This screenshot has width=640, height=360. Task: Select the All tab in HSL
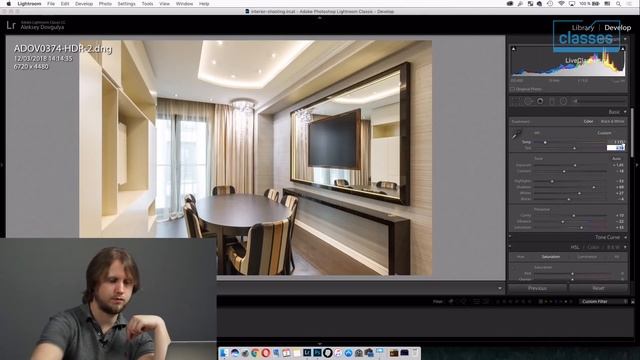(617, 257)
